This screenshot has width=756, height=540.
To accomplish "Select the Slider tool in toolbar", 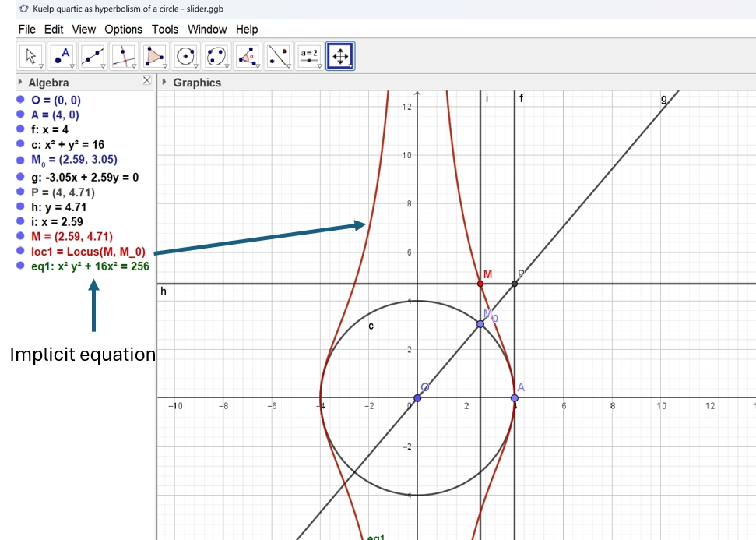I will (x=309, y=56).
